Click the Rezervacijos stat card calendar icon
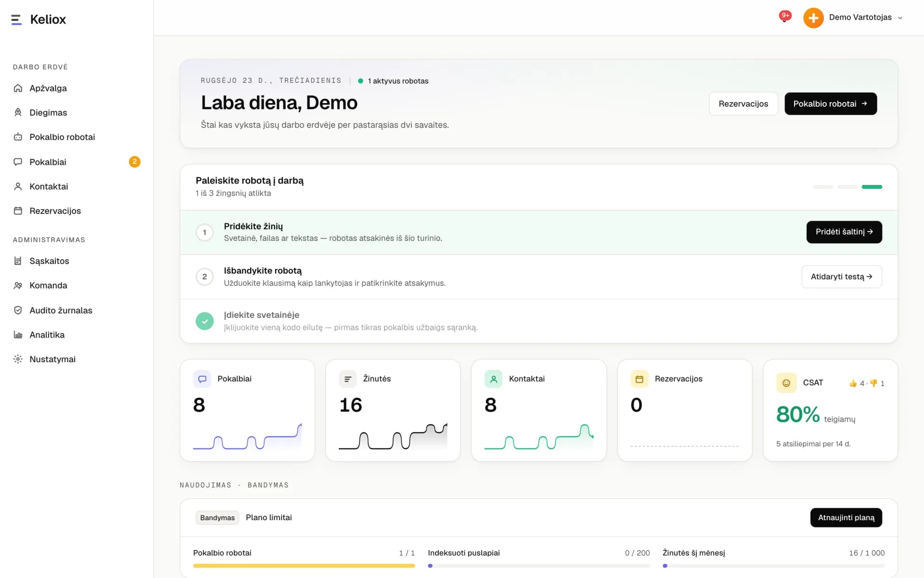This screenshot has width=924, height=578. point(639,379)
